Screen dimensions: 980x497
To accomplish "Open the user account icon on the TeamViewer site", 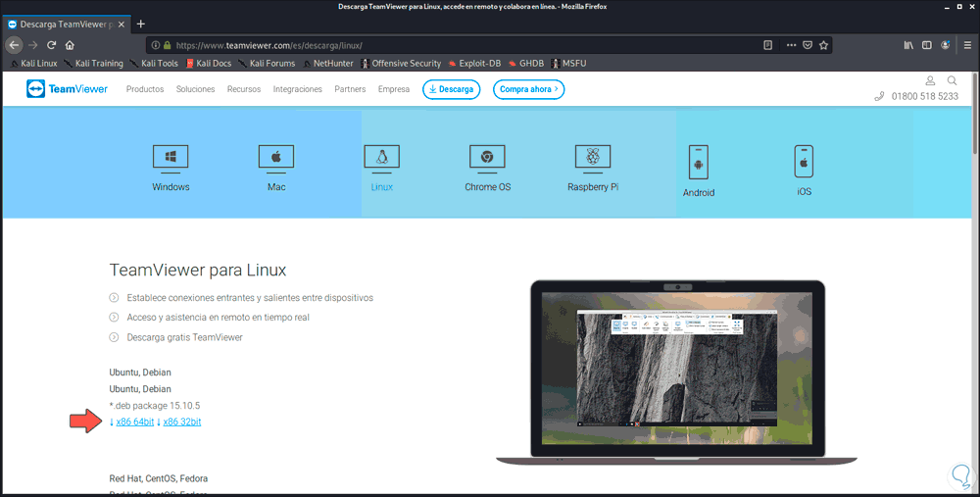I will 930,80.
